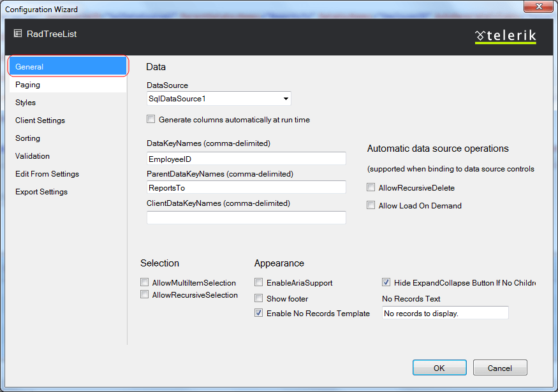
Task: Confirm with the OK button
Action: (x=439, y=367)
